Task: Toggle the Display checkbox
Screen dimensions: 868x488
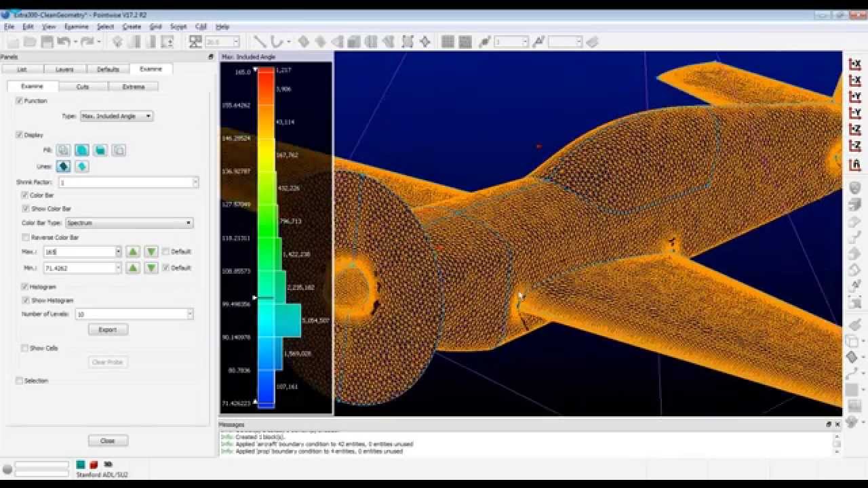Action: [x=19, y=135]
